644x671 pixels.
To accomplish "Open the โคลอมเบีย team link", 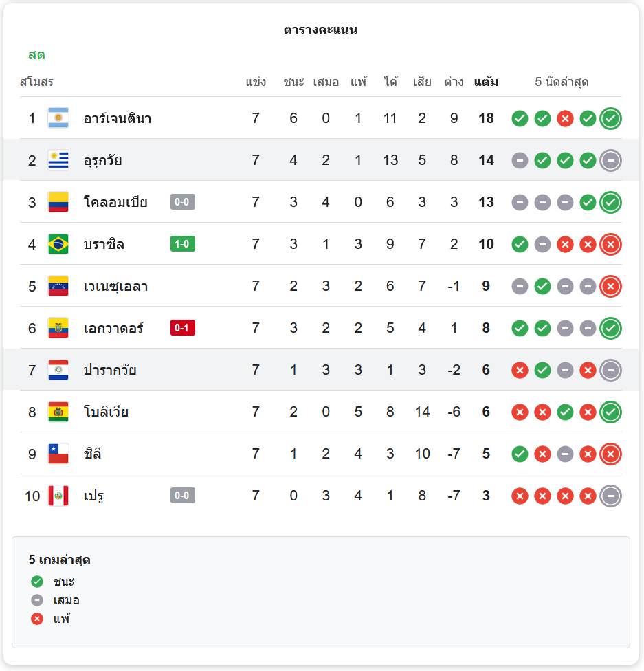I will point(115,202).
